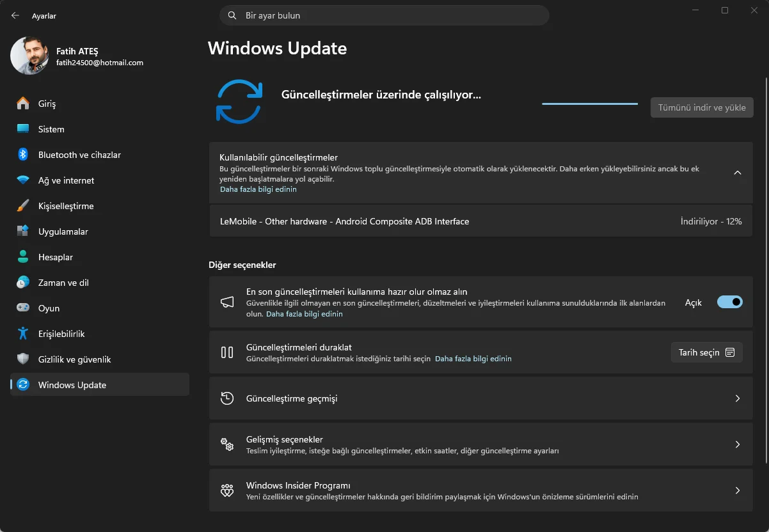This screenshot has width=769, height=532.
Task: Click the Hesaplar person icon
Action: coord(23,257)
